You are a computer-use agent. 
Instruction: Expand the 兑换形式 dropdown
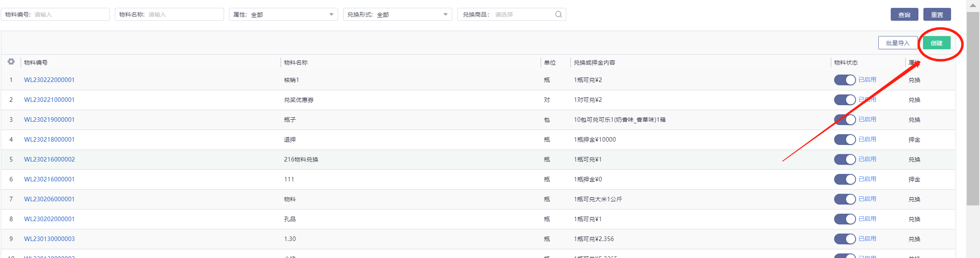pos(397,14)
